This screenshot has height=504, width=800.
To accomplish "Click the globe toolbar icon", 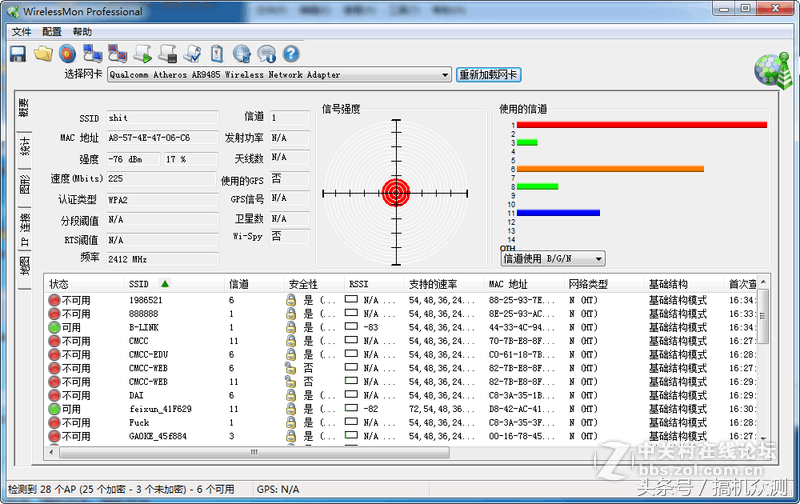I will [242, 54].
